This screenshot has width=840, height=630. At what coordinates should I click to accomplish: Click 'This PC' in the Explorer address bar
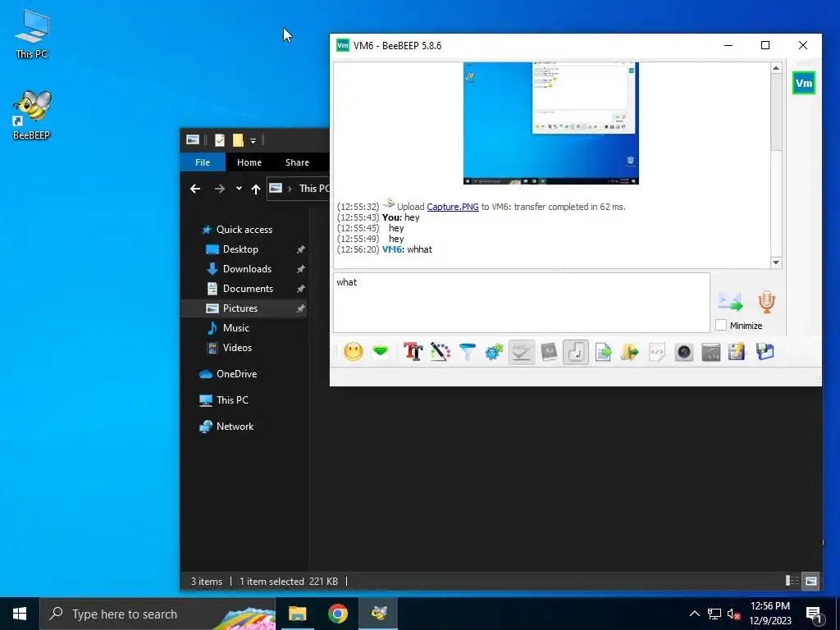pyautogui.click(x=314, y=189)
